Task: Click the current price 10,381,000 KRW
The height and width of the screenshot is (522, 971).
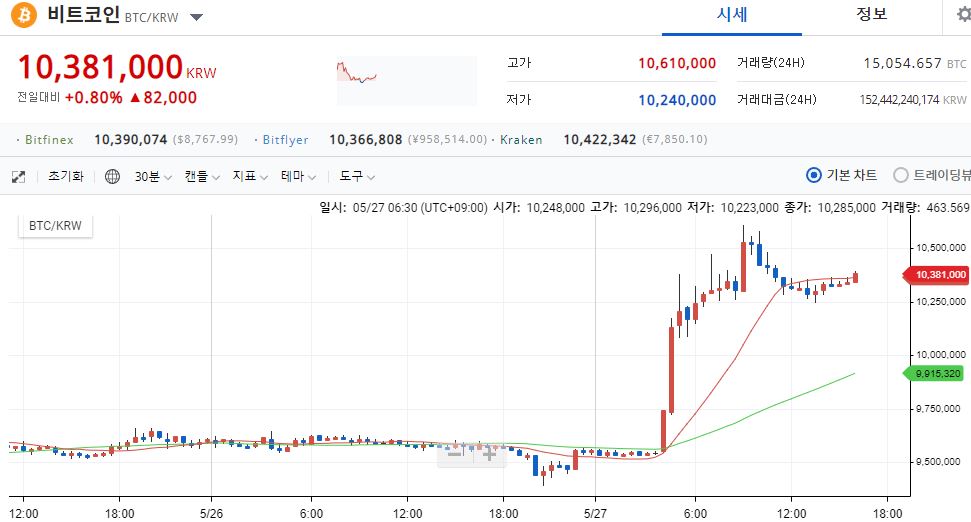Action: (x=117, y=67)
